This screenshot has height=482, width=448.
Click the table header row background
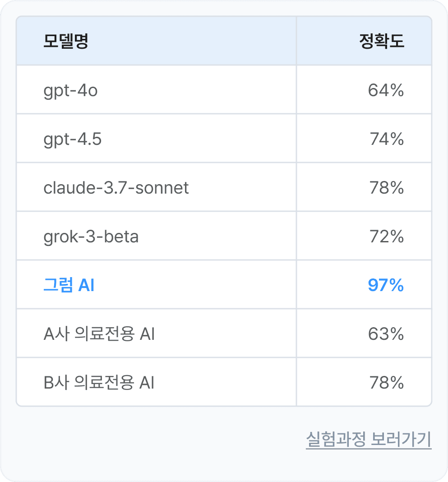(x=203, y=40)
